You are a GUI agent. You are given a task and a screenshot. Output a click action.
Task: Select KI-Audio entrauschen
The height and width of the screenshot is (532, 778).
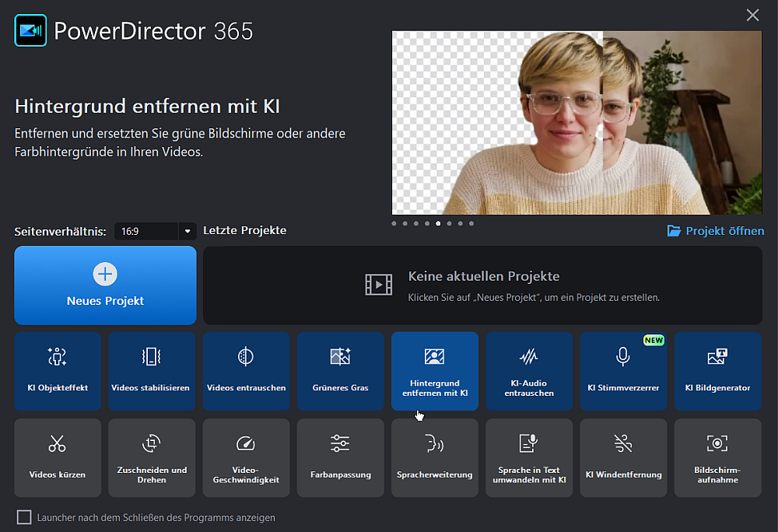[x=529, y=371]
